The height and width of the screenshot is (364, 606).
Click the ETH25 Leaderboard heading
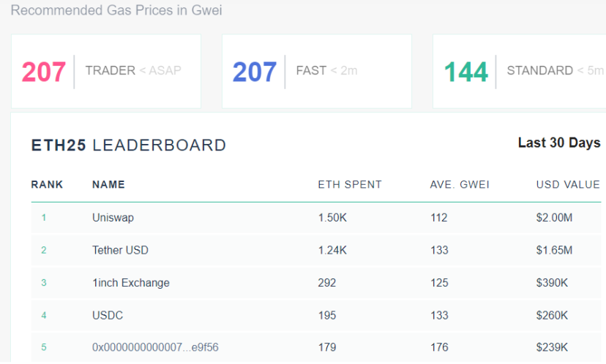click(128, 145)
